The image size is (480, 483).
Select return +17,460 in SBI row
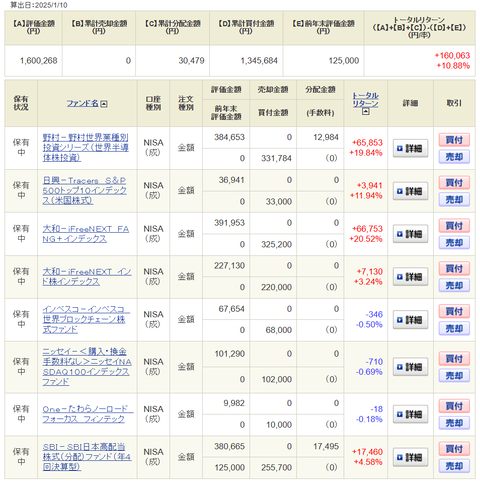[x=367, y=452]
